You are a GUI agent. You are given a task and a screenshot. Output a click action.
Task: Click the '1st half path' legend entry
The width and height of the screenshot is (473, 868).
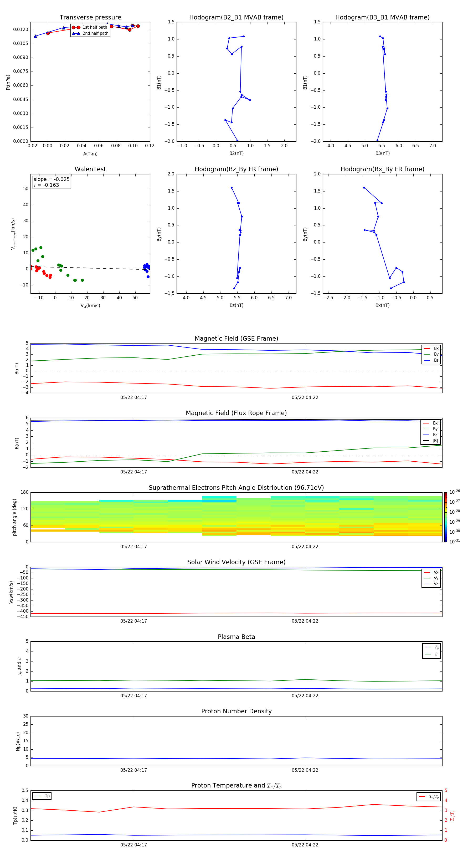point(90,27)
